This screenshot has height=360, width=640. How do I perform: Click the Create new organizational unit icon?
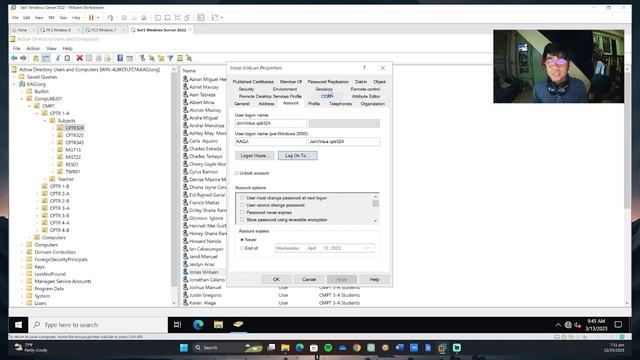coord(161,58)
